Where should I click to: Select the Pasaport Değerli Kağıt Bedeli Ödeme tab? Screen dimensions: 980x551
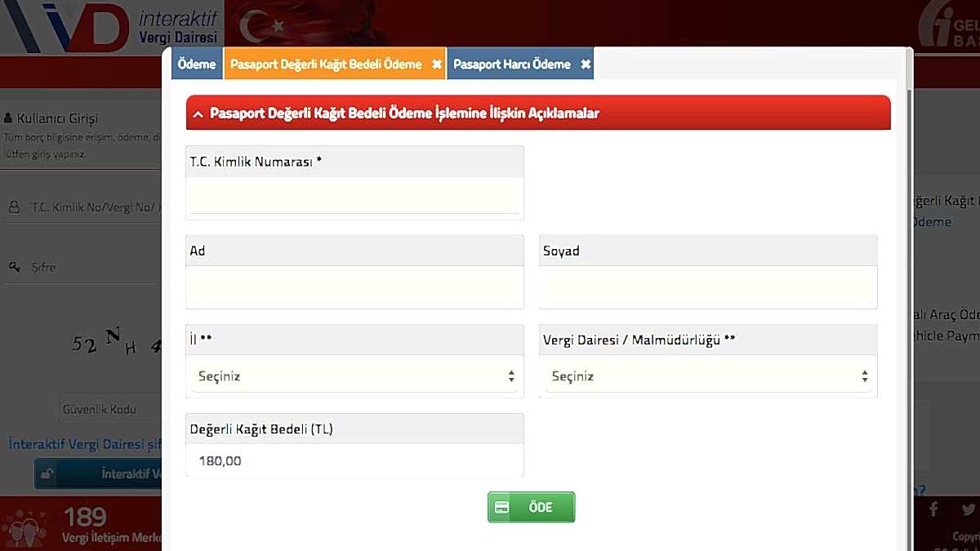click(x=326, y=64)
